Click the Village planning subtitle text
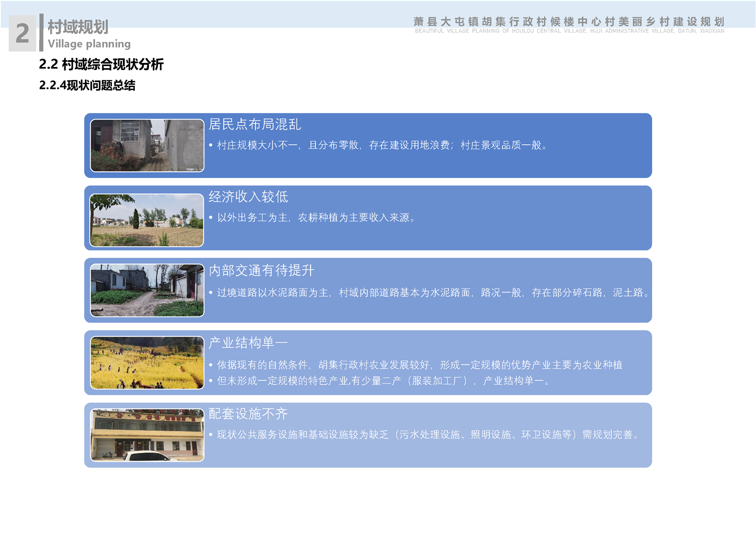The image size is (756, 534). tap(89, 44)
